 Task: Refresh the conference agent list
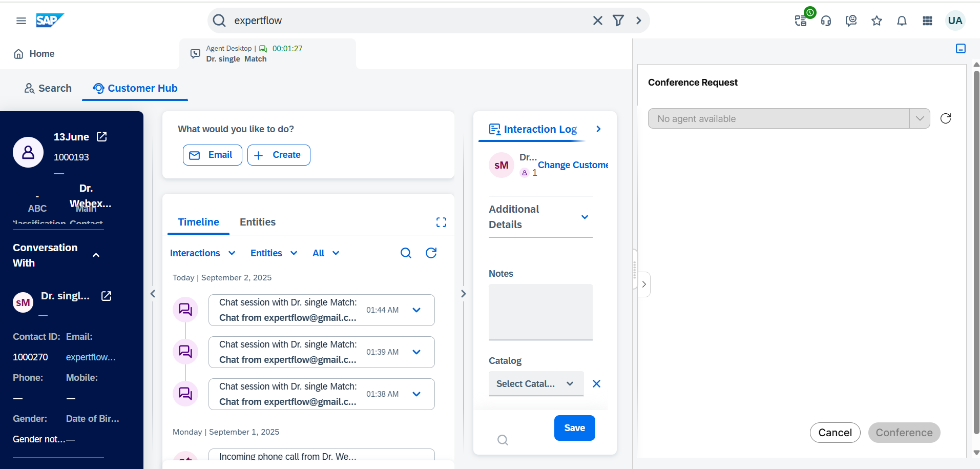[x=946, y=118]
